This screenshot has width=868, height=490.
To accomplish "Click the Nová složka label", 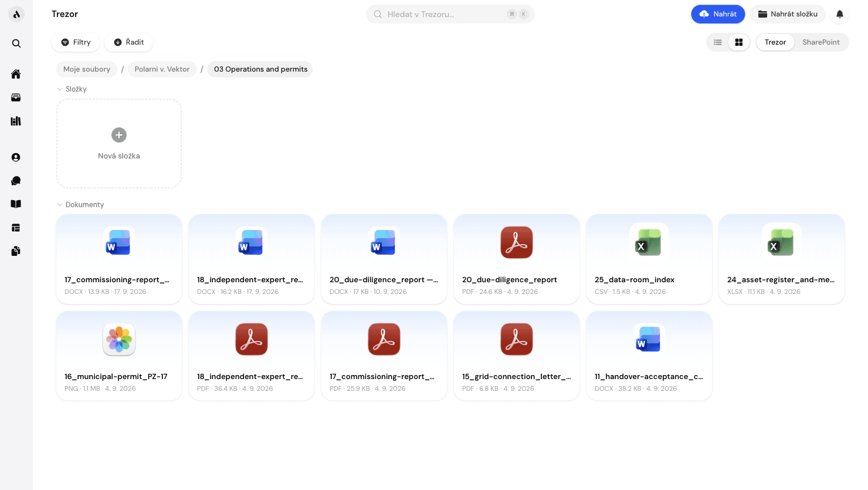I will tap(119, 156).
